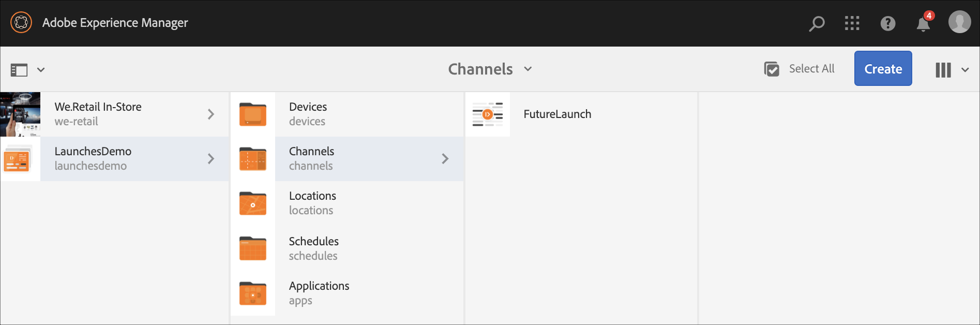Open the user profile avatar
The image size is (980, 325).
coord(959,22)
